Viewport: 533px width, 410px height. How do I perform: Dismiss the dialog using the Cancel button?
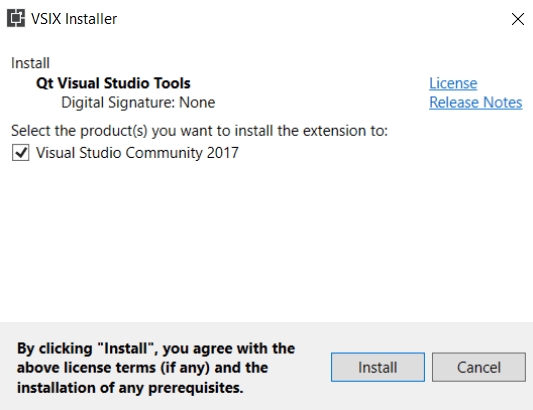click(x=479, y=367)
